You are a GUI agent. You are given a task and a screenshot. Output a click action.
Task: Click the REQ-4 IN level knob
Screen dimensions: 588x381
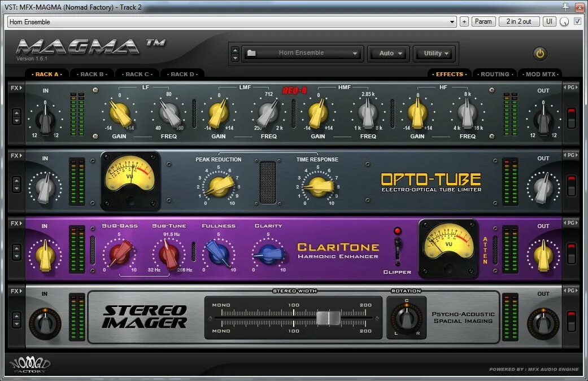pyautogui.click(x=45, y=120)
